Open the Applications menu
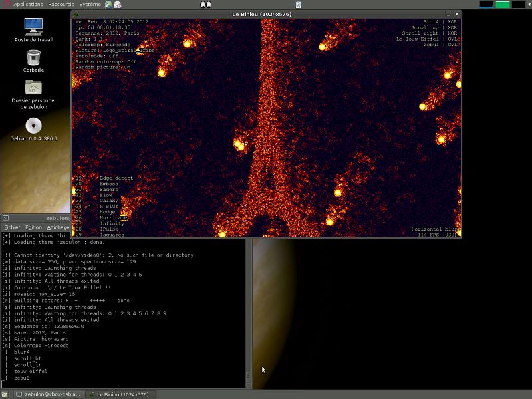Viewport: 532px width, 399px height. [x=28, y=5]
